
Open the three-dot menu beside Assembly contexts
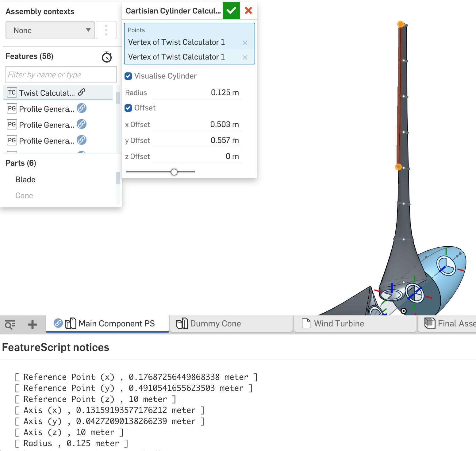[106, 30]
